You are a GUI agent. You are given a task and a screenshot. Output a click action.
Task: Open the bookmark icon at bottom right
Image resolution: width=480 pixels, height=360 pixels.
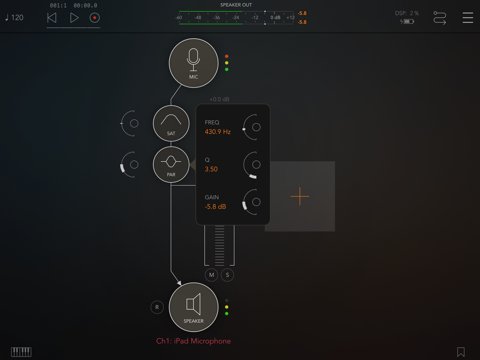pos(461,352)
